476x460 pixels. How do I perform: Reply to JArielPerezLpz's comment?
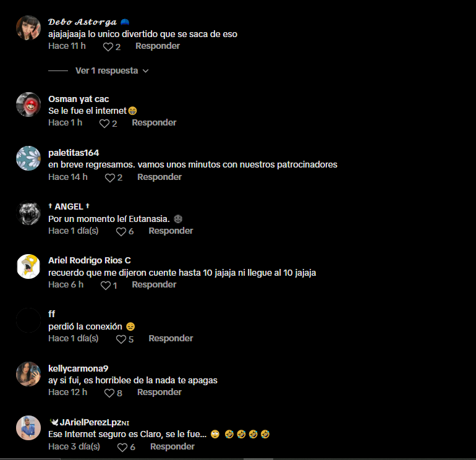click(172, 446)
